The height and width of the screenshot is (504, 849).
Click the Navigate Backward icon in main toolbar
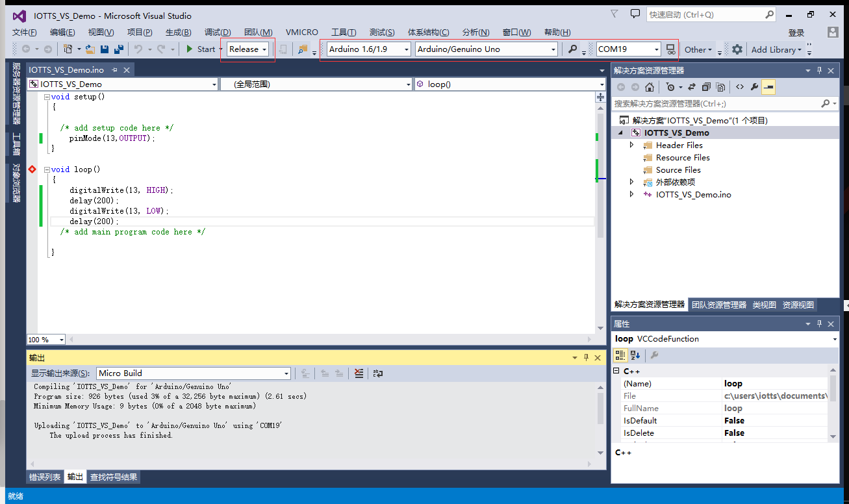tap(26, 49)
